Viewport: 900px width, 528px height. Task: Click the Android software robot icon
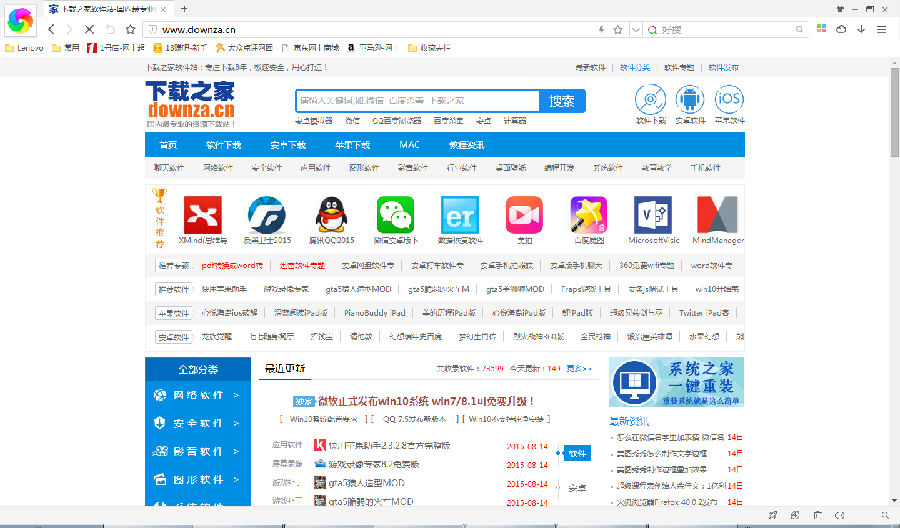[689, 99]
